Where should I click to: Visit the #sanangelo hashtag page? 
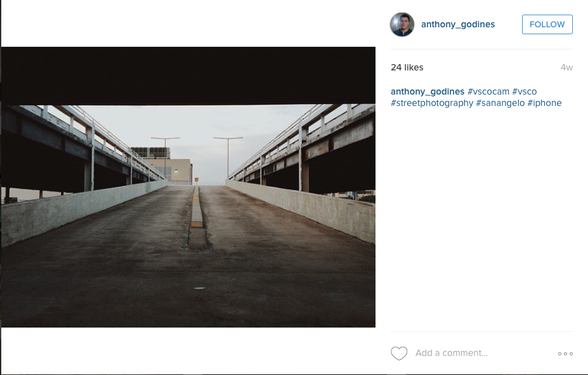pyautogui.click(x=500, y=103)
